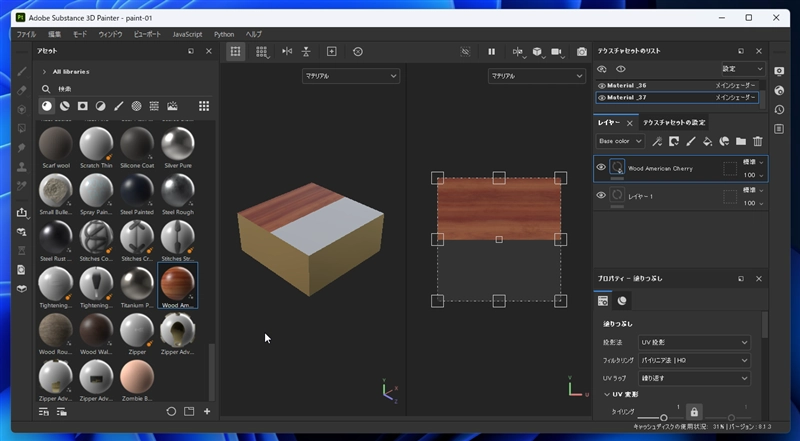Select the Paint brush tool in left toolbar
Screen dimensions: 800x441
click(x=21, y=71)
